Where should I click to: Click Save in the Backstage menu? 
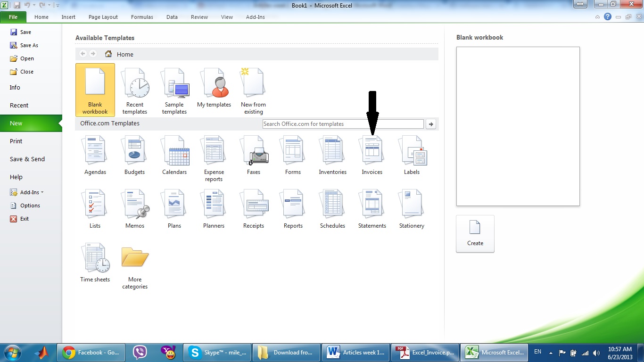coord(21,32)
